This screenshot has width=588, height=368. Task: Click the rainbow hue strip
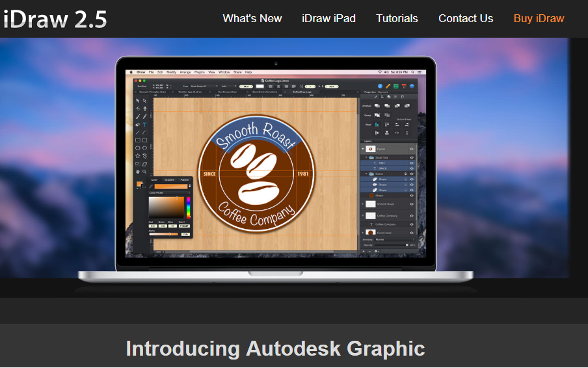(x=188, y=207)
